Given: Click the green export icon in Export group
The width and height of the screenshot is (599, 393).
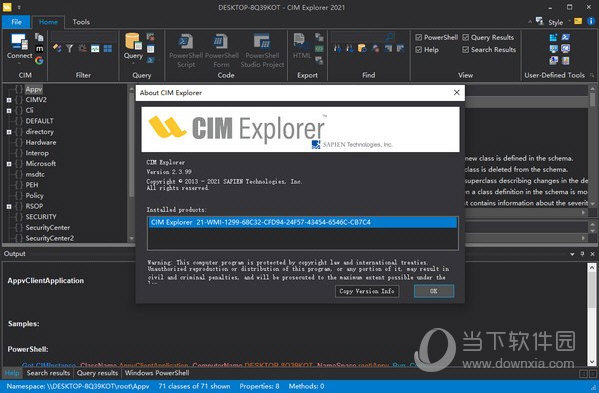Looking at the screenshot, I should [x=319, y=49].
